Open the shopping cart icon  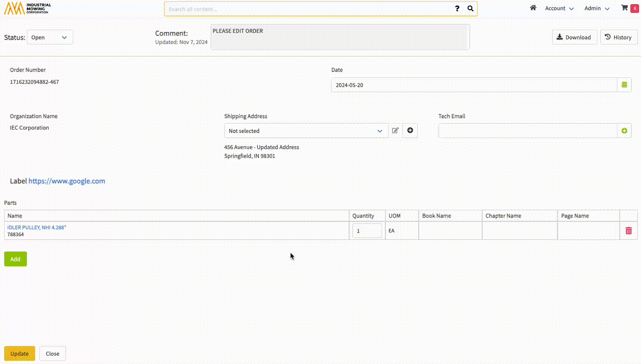(x=624, y=8)
